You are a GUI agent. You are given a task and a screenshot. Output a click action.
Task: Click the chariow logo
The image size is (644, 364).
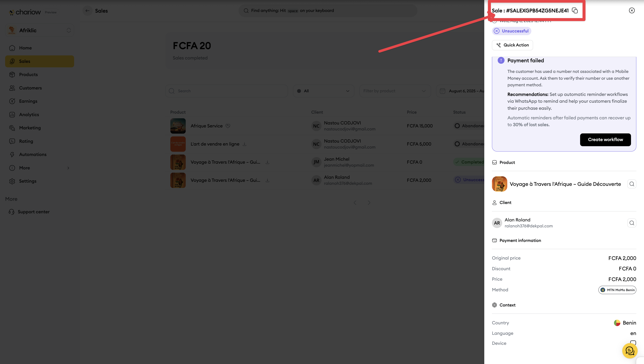tap(25, 12)
